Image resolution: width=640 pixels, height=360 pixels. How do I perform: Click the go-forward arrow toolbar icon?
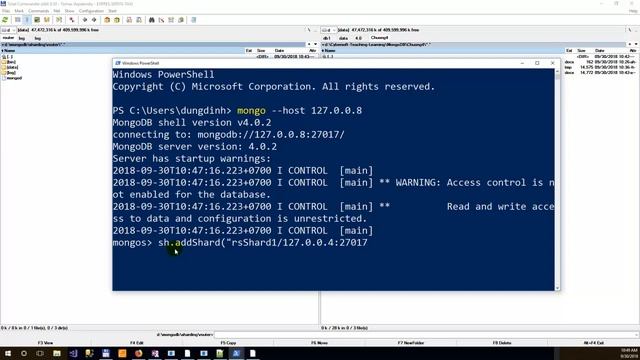coord(94,20)
